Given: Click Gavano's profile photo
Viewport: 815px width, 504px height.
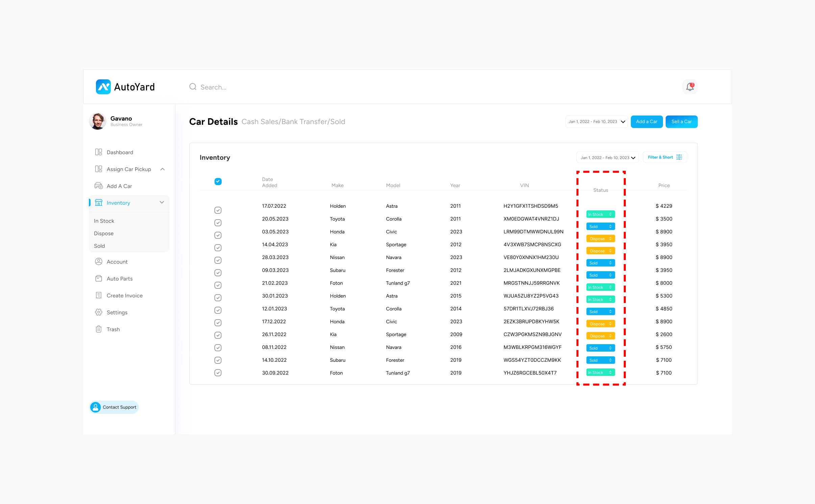Looking at the screenshot, I should coord(98,121).
